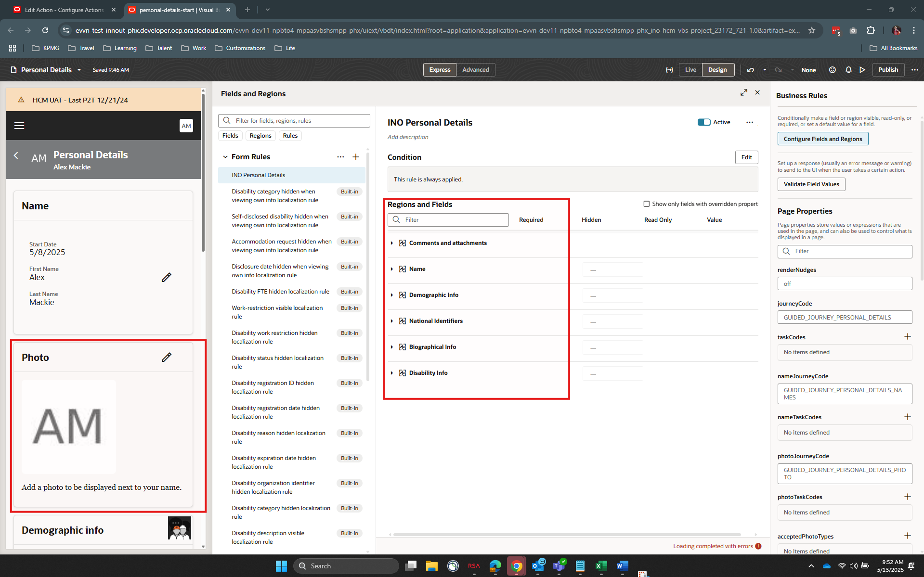The height and width of the screenshot is (577, 924).
Task: Click the renderNudges value field
Action: [845, 284]
